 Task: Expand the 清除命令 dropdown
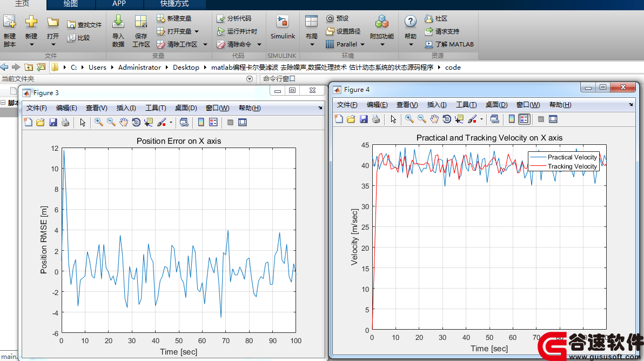coord(259,44)
